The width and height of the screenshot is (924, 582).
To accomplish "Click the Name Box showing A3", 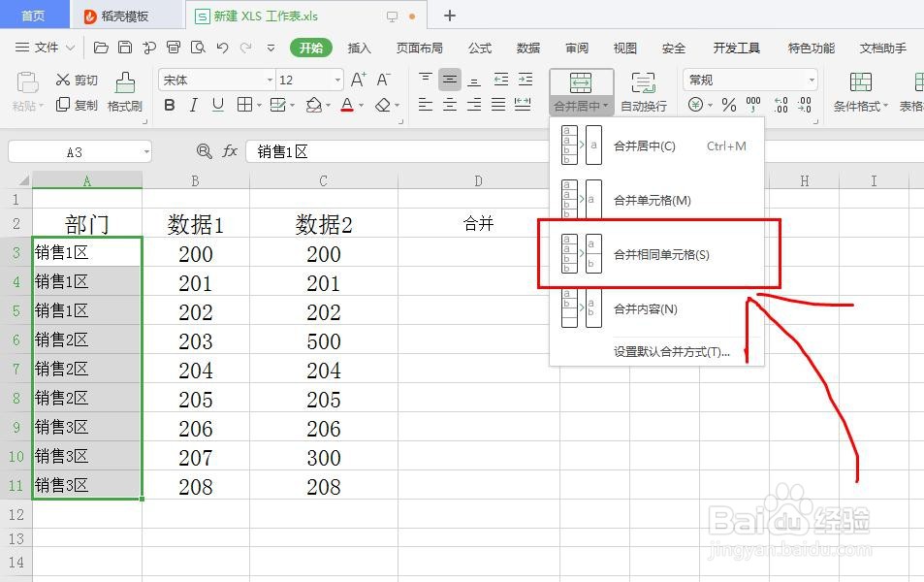I will pos(78,151).
